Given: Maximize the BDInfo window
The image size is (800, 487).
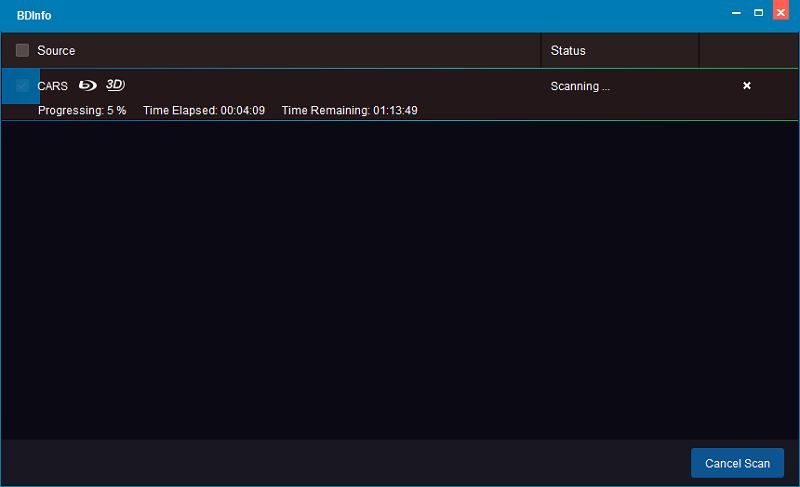Looking at the screenshot, I should click(x=758, y=13).
